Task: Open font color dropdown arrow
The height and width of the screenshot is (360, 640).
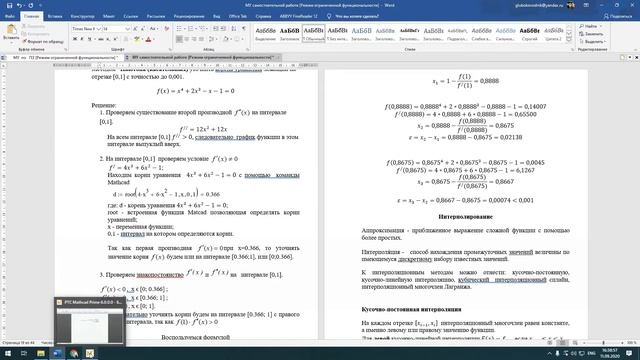Action: click(153, 39)
